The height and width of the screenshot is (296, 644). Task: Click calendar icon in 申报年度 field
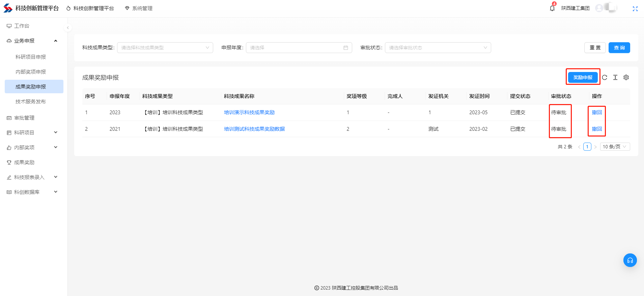pyautogui.click(x=345, y=48)
